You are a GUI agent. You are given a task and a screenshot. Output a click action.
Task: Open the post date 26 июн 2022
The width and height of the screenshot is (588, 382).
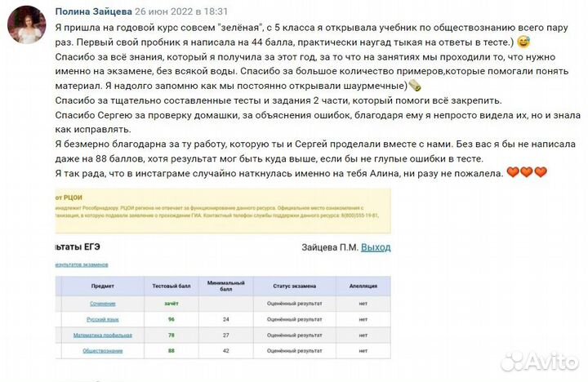pos(181,11)
